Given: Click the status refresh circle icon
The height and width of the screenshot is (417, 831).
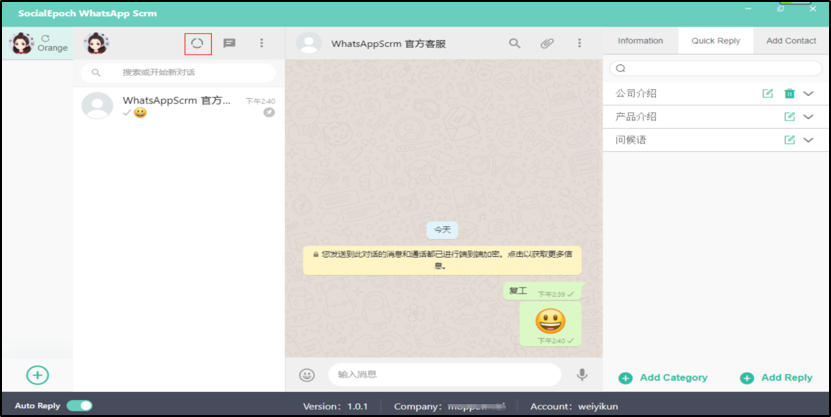Looking at the screenshot, I should coord(197,43).
